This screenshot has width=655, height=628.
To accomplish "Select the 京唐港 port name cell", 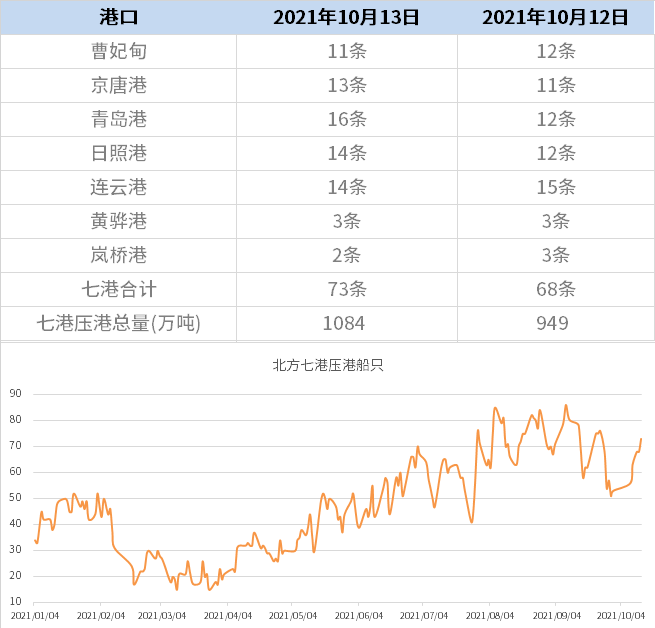I will pyautogui.click(x=119, y=85).
